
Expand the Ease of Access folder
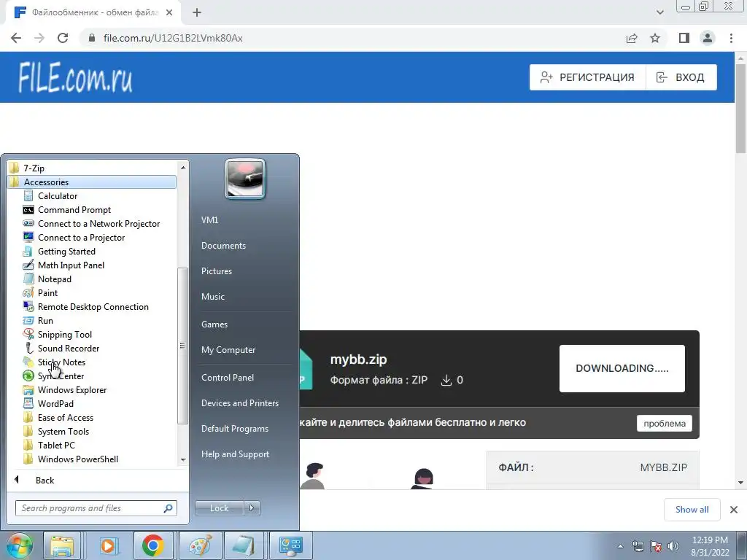click(x=65, y=417)
